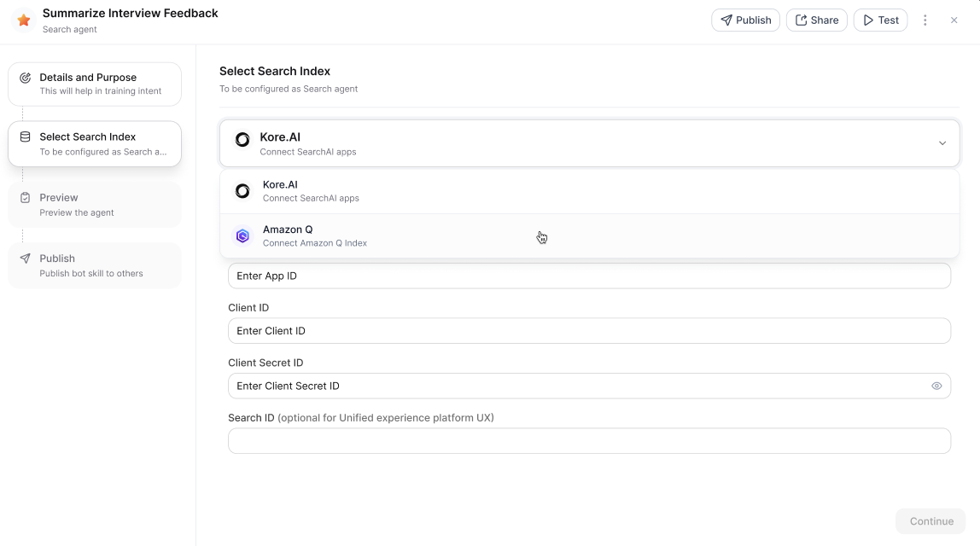Image resolution: width=980 pixels, height=546 pixels.
Task: Click the Summarize Interview Feedback title
Action: (x=130, y=13)
